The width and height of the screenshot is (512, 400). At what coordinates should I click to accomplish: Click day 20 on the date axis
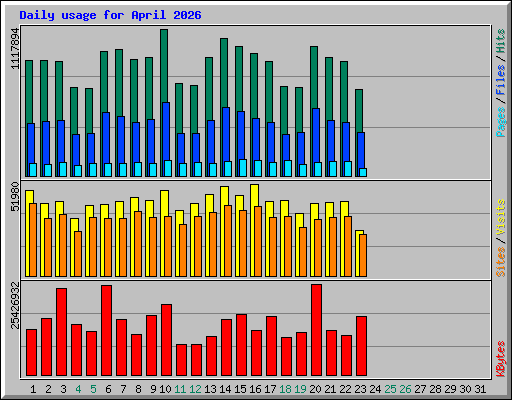coord(315,389)
